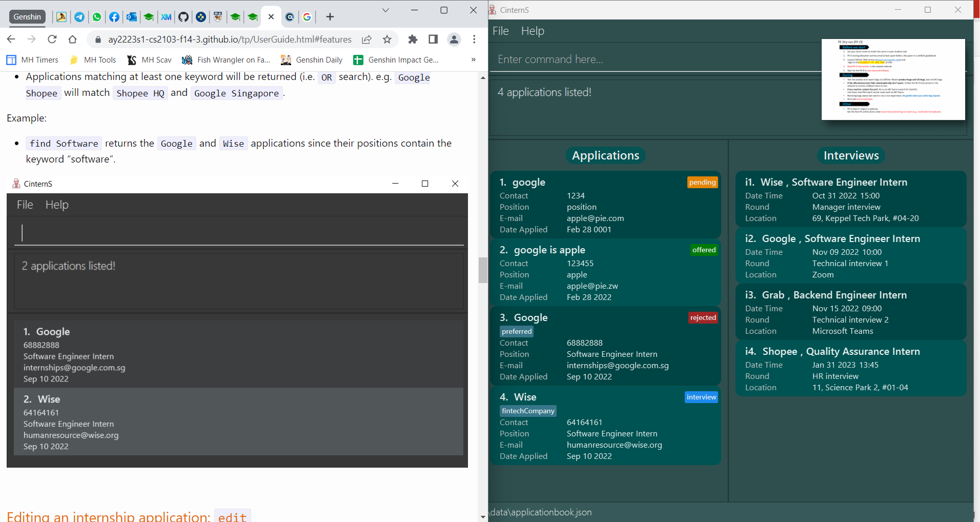Select the 'google is apple' application
980x522 pixels.
(x=605, y=272)
